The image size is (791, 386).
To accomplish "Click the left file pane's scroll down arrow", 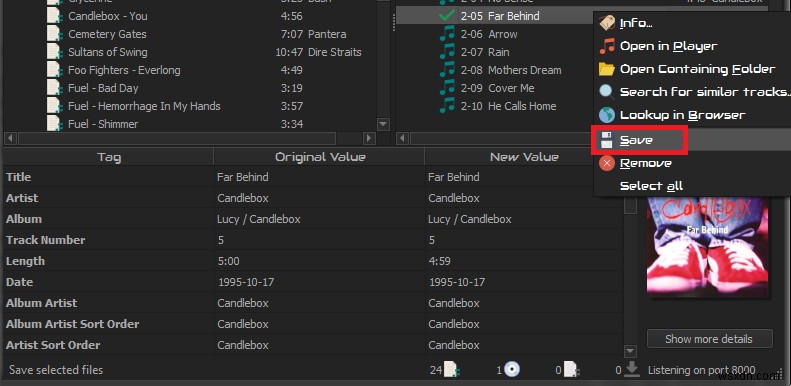I will 383,124.
